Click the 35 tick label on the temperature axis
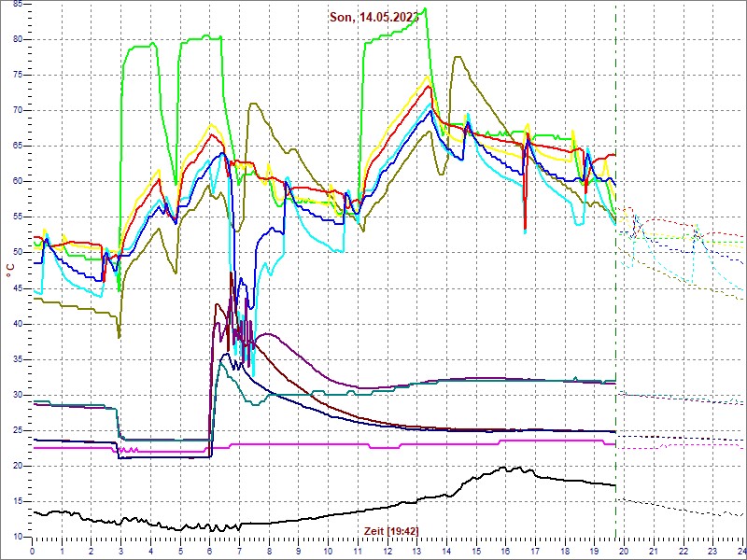Viewport: 747px width, 560px height. (x=18, y=359)
